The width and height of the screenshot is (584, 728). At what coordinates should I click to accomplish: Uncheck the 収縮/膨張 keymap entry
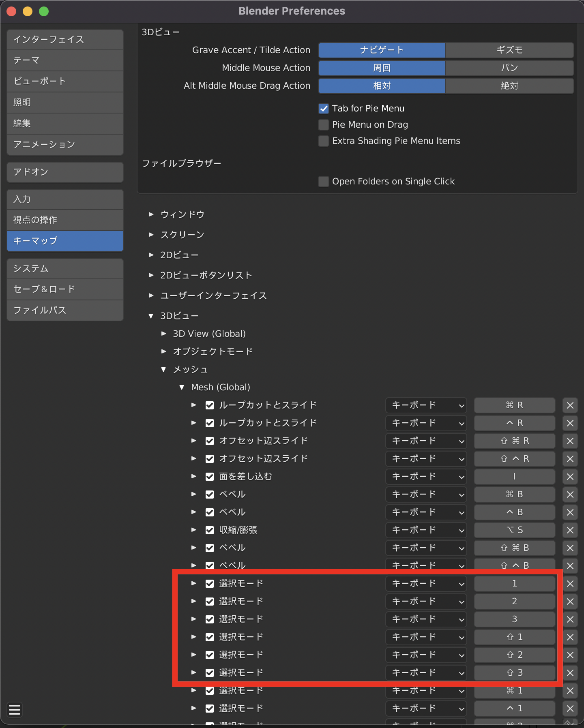coord(210,530)
